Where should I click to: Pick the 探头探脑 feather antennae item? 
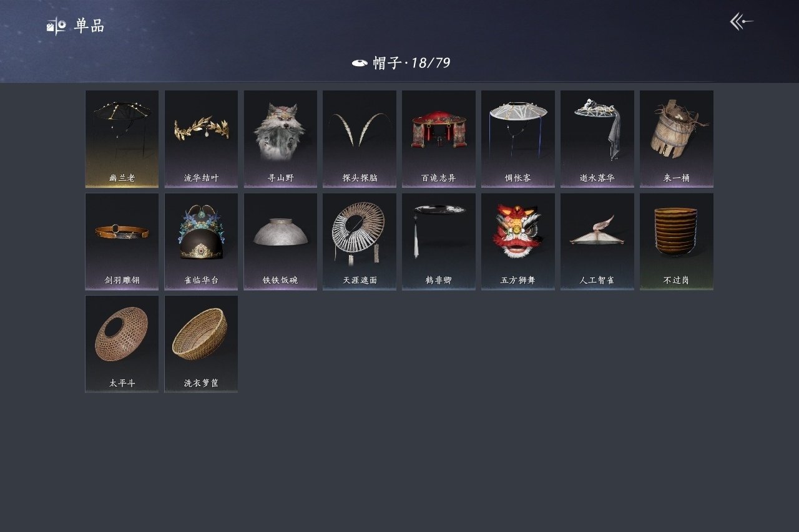(360, 138)
